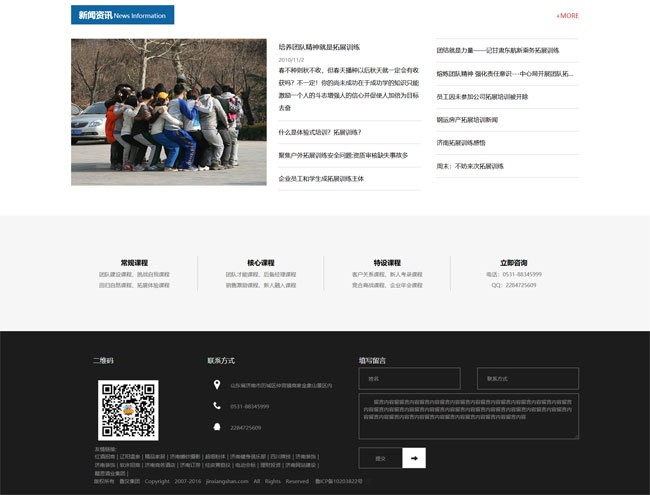
Task: Open the team huddle news photo
Action: point(169,112)
